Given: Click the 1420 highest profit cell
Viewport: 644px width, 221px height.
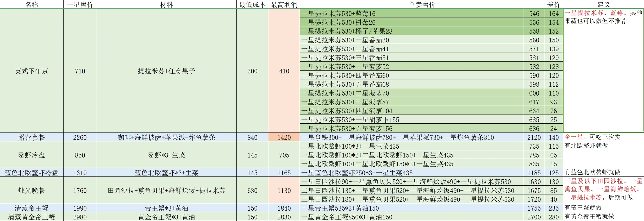Looking at the screenshot, I should (x=284, y=137).
